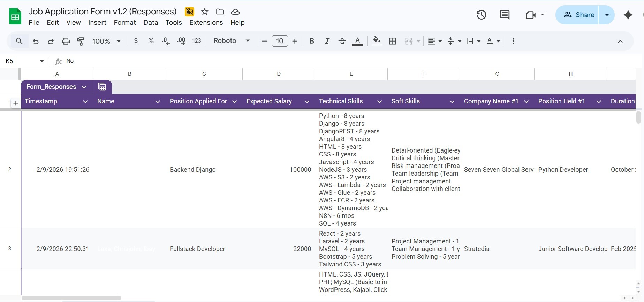The width and height of the screenshot is (644, 302).
Task: Star this spreadsheet
Action: click(x=205, y=12)
